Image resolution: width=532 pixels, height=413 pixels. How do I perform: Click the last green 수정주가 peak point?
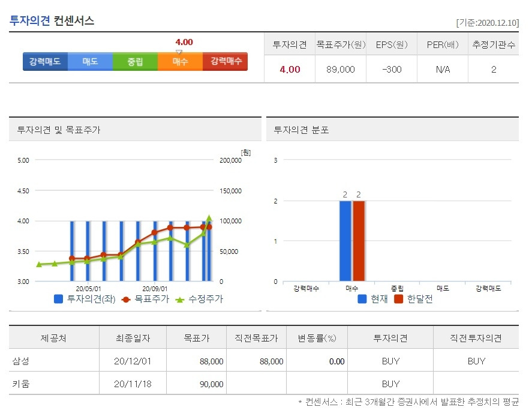[x=209, y=218]
